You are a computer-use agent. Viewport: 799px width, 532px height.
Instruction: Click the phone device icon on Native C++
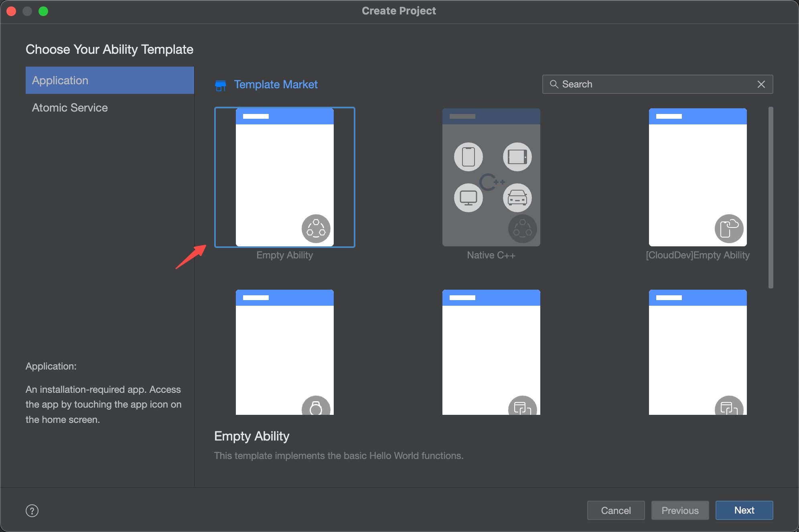click(468, 157)
